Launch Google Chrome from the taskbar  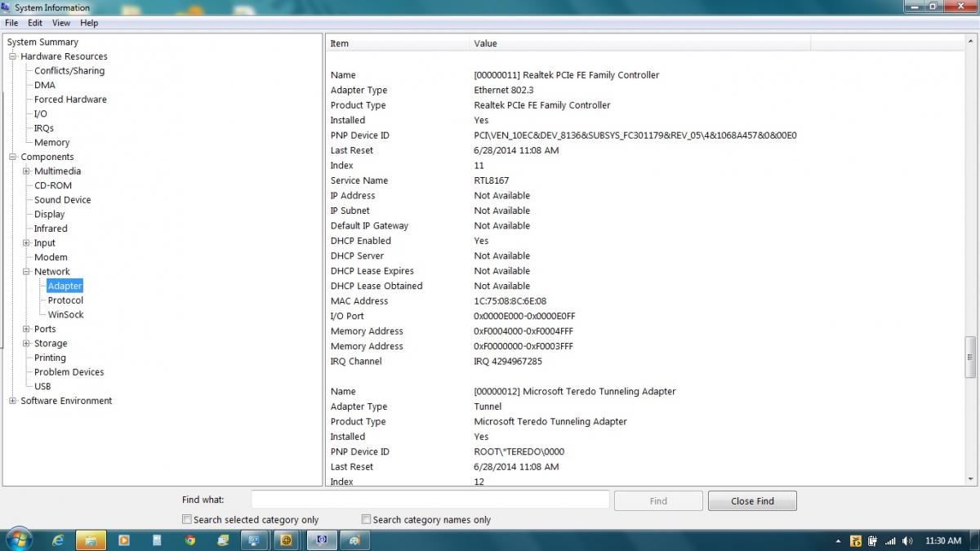(x=190, y=540)
